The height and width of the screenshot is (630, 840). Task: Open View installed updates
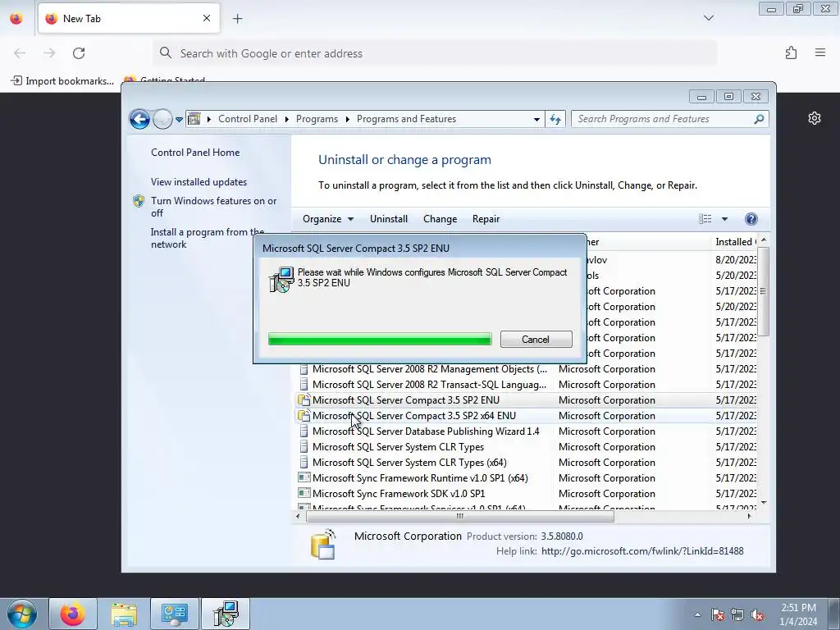click(x=199, y=181)
